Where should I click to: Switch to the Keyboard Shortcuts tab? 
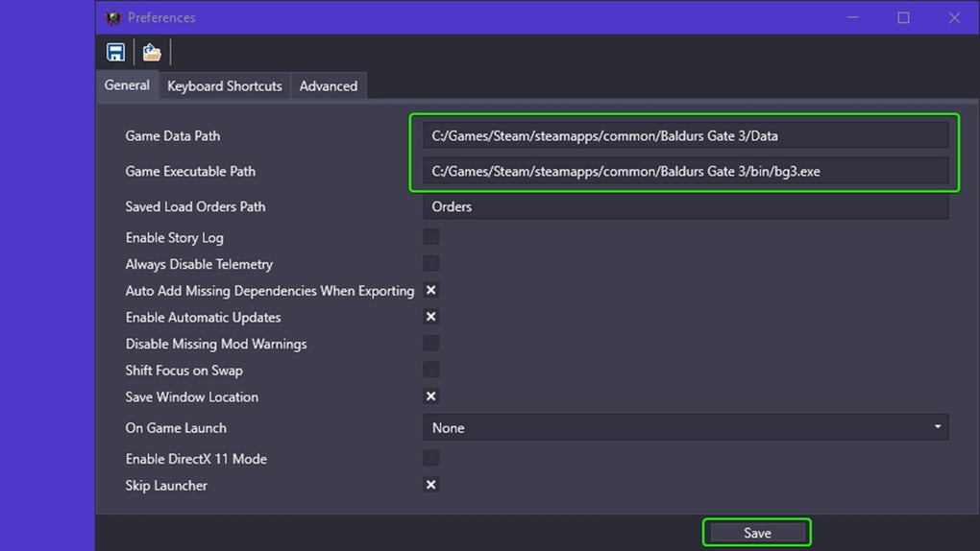tap(225, 85)
